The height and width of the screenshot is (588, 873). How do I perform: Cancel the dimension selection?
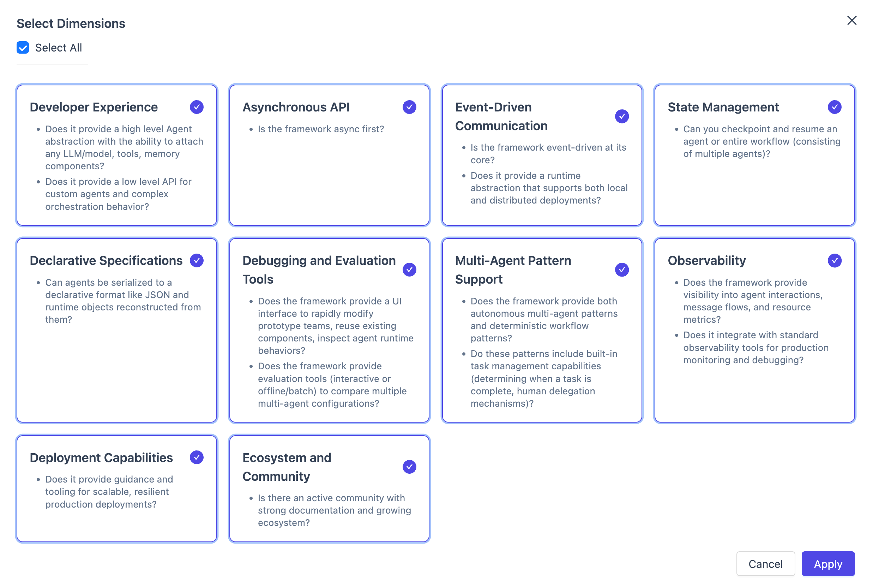tap(766, 564)
